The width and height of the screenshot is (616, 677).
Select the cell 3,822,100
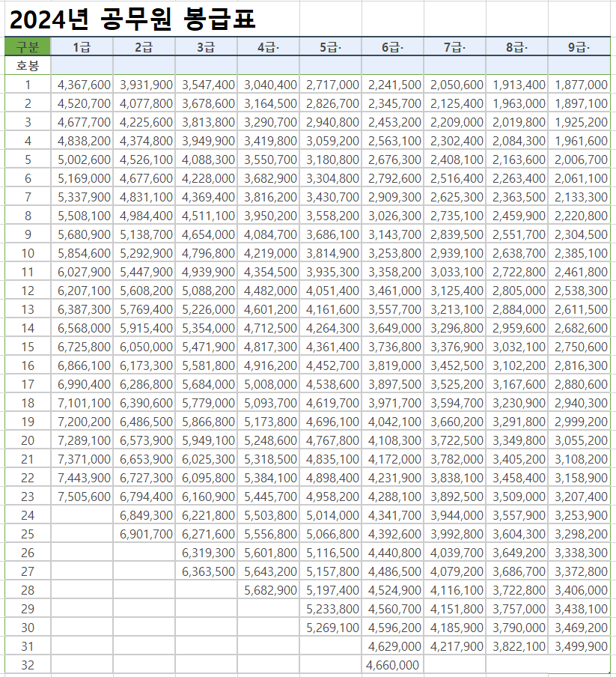516,646
